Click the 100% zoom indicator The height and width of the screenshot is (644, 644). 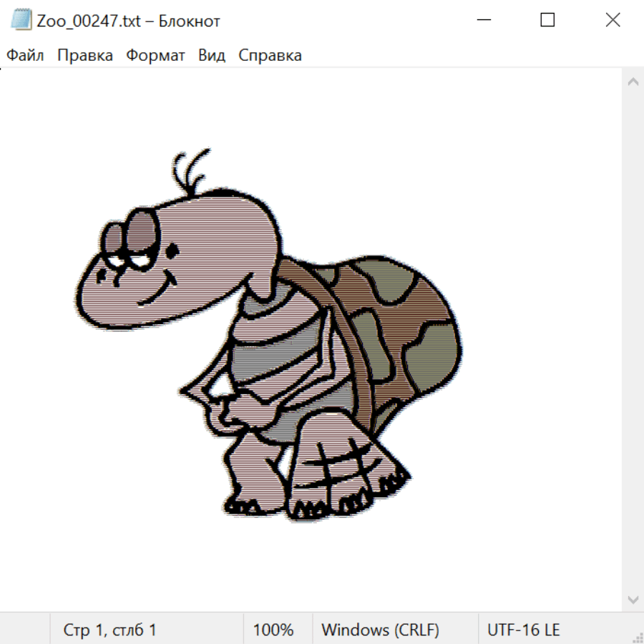273,630
